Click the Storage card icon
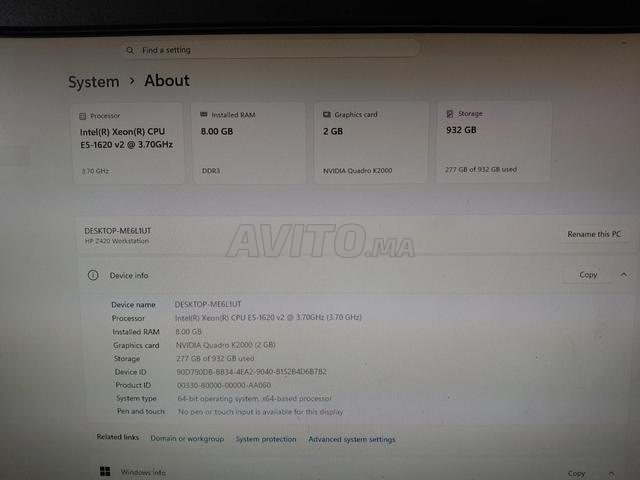 pyautogui.click(x=450, y=113)
